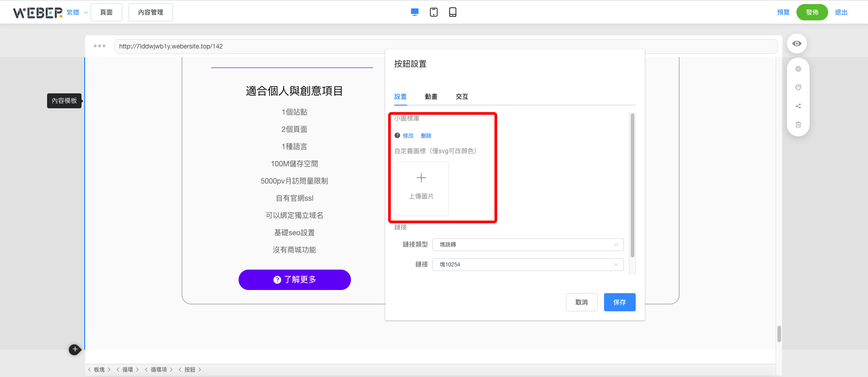The image size is (868, 377).
Task: Open the 鏈接 dropdown showing 塊10254
Action: pos(528,265)
